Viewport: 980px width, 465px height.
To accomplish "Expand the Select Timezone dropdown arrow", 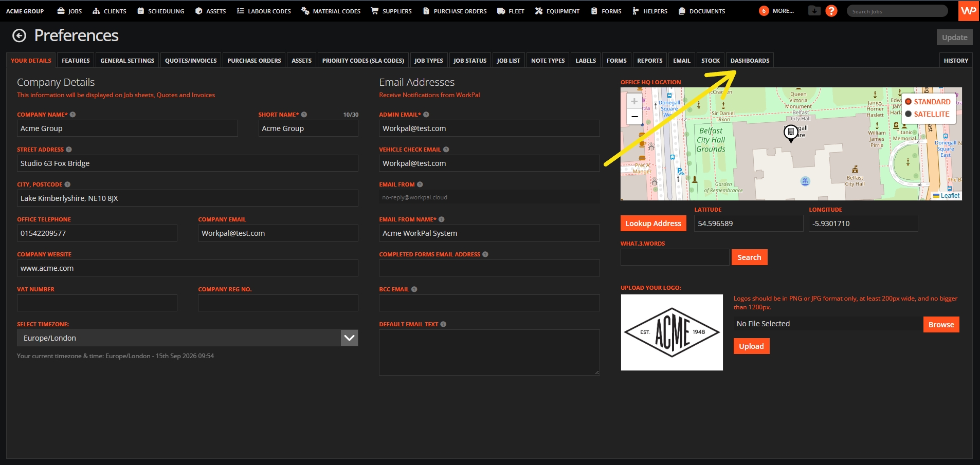I will pos(349,338).
